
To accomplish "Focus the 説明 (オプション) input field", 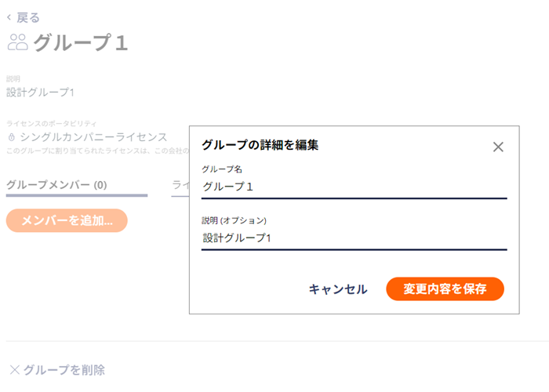I will [x=354, y=238].
